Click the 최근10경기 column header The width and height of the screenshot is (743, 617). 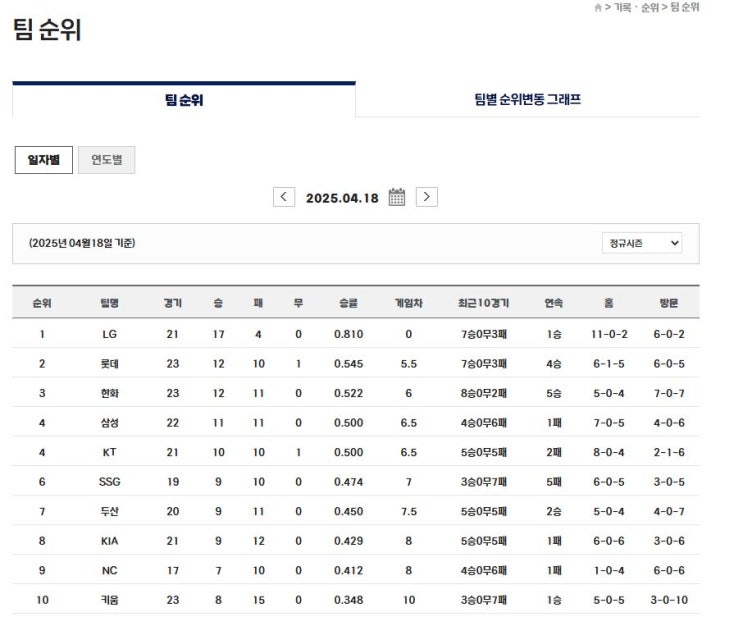tap(483, 303)
